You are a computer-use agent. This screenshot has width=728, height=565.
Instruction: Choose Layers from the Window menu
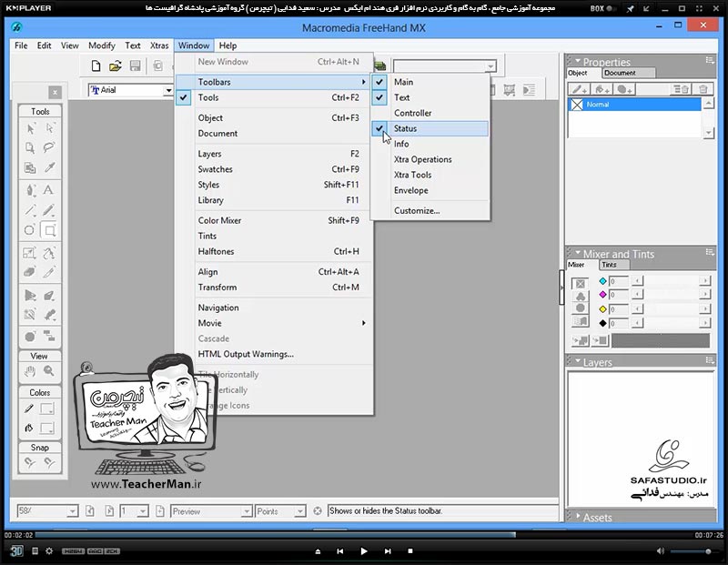(273, 154)
